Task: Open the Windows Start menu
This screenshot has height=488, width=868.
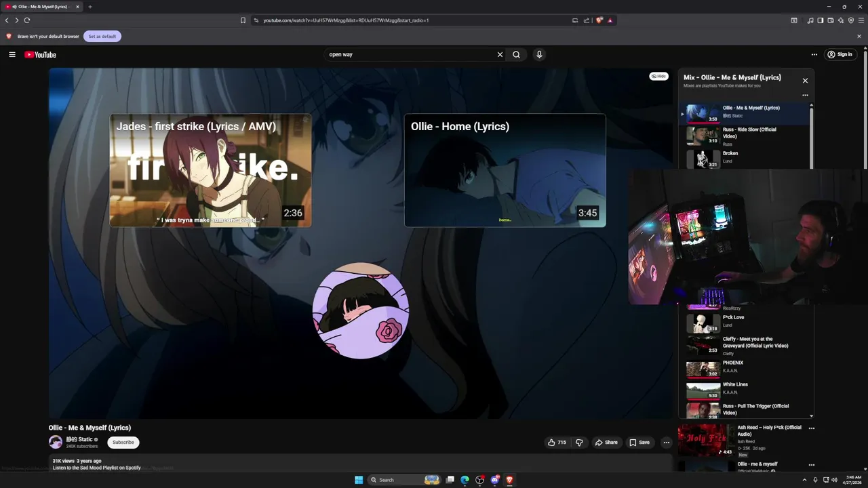Action: pos(359,480)
